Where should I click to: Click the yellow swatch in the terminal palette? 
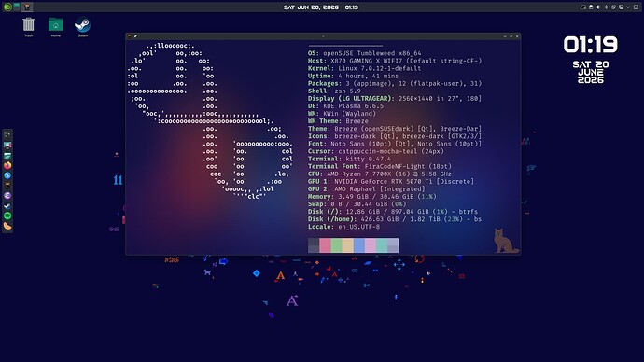[348, 245]
